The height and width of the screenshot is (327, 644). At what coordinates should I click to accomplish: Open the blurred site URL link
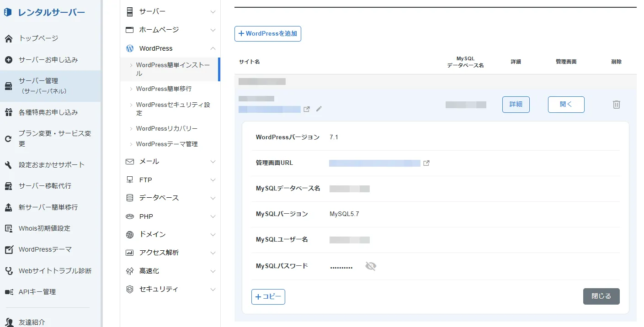(270, 109)
